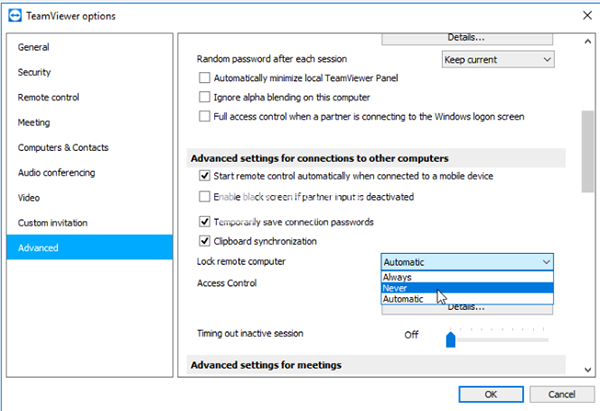Screen dimensions: 600x411
Task: Click the Details... button under Access Control
Action: 467,309
